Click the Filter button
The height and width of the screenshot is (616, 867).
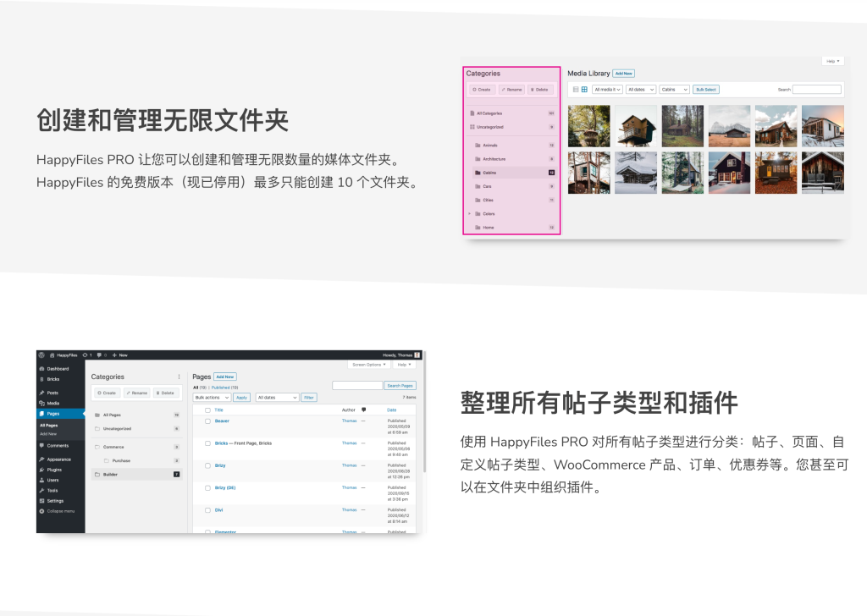coord(309,397)
